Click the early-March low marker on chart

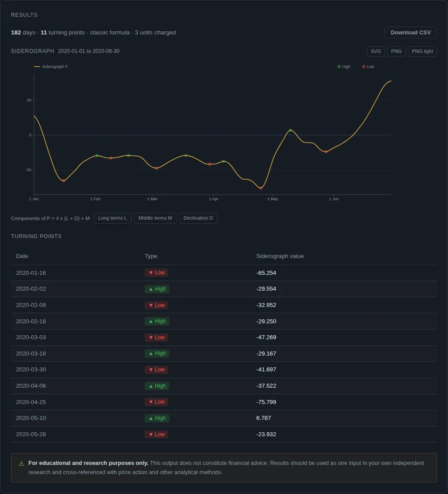pos(156,168)
